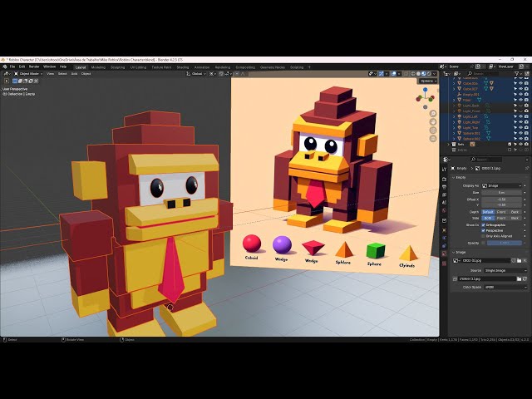
Task: Open the Color Space sRGB dropdown
Action: click(505, 287)
